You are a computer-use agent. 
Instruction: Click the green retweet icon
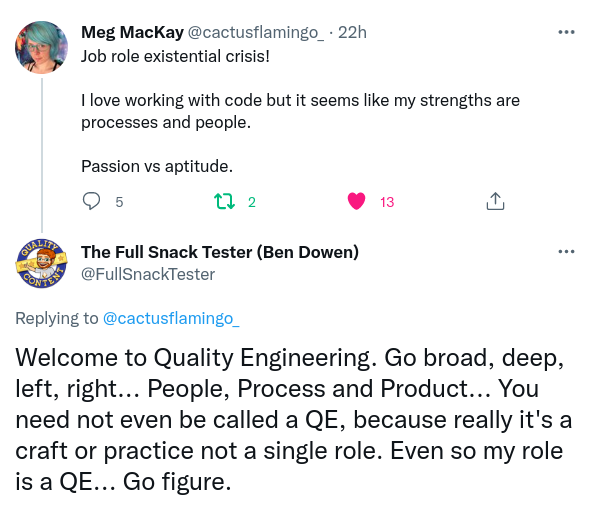(224, 201)
